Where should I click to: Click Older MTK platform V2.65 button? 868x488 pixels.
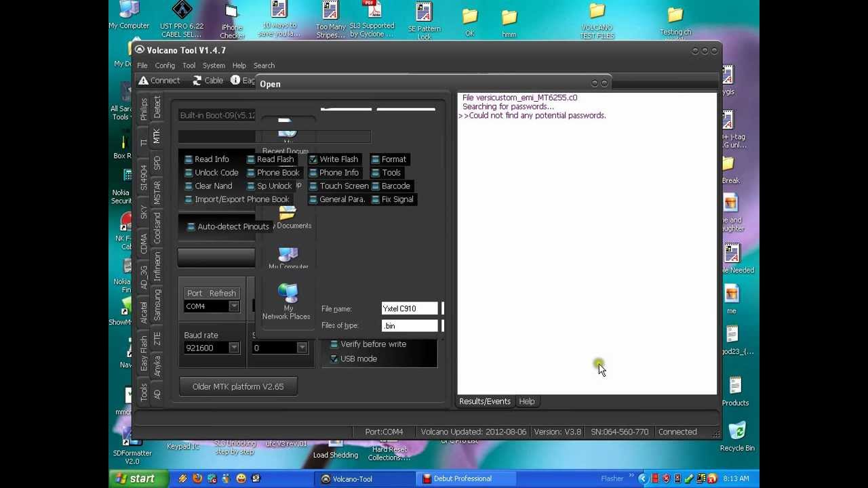click(238, 386)
